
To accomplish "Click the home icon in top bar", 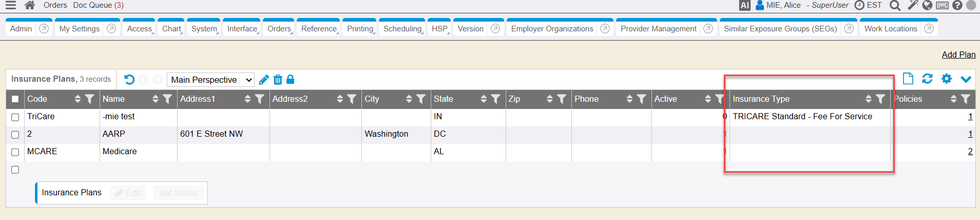I will pyautogui.click(x=30, y=5).
